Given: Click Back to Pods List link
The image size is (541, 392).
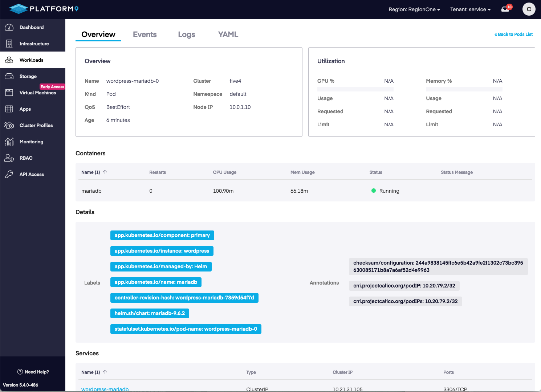Looking at the screenshot, I should tap(513, 34).
